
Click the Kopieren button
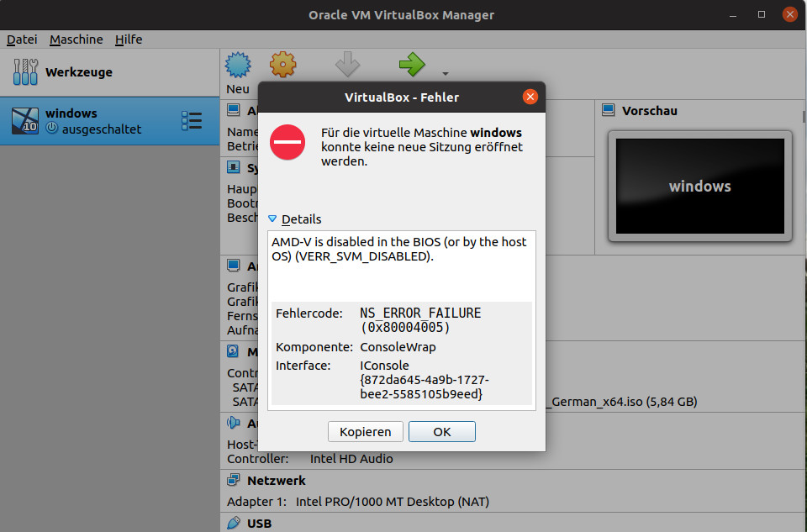pyautogui.click(x=365, y=432)
